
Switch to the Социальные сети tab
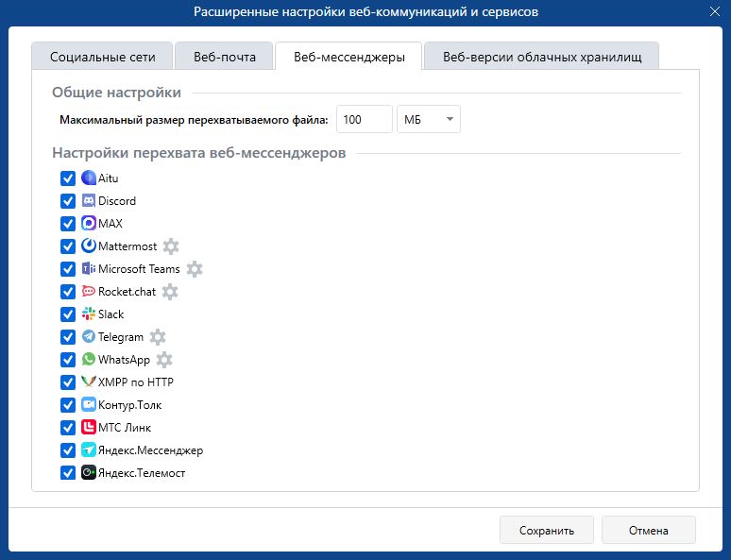tap(102, 57)
